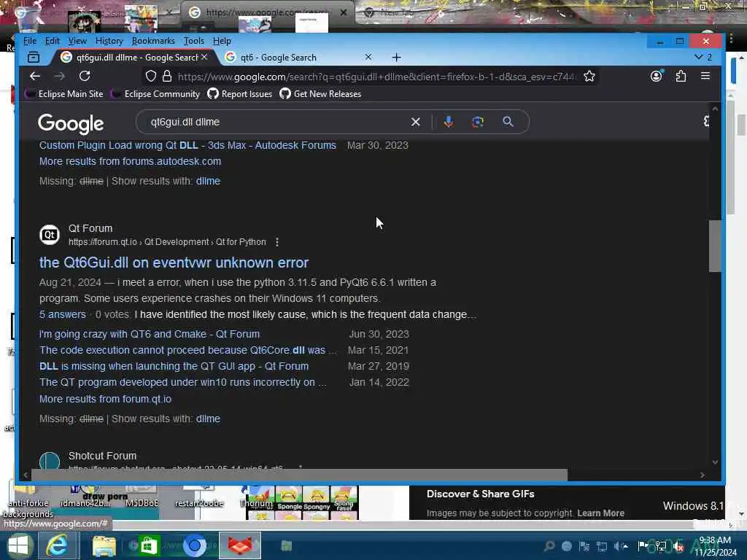This screenshot has height=560, width=747.
Task: Open QT program developed under win10 result
Action: click(183, 382)
